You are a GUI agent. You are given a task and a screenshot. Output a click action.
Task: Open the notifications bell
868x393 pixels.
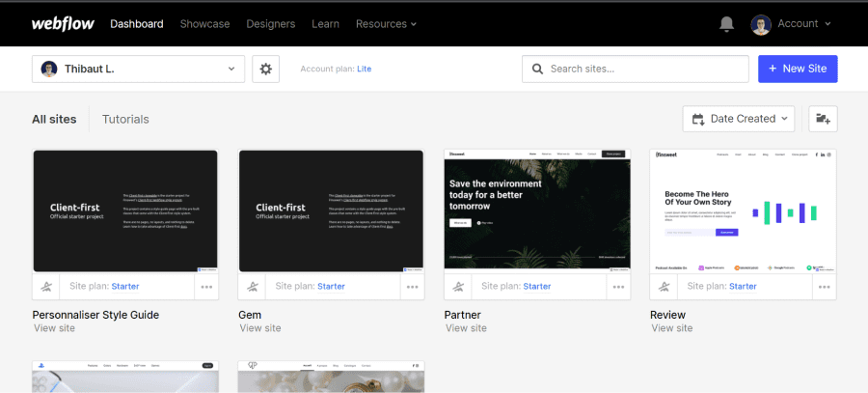(726, 24)
